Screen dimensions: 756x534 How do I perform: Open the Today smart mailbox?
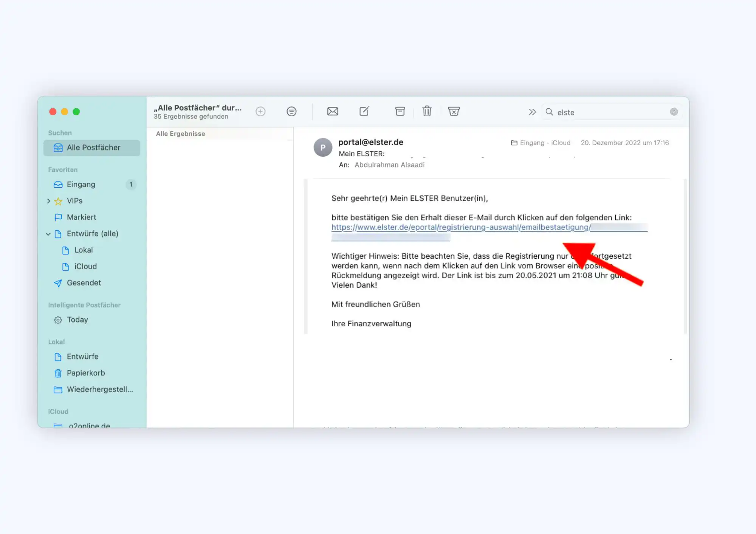[77, 320]
